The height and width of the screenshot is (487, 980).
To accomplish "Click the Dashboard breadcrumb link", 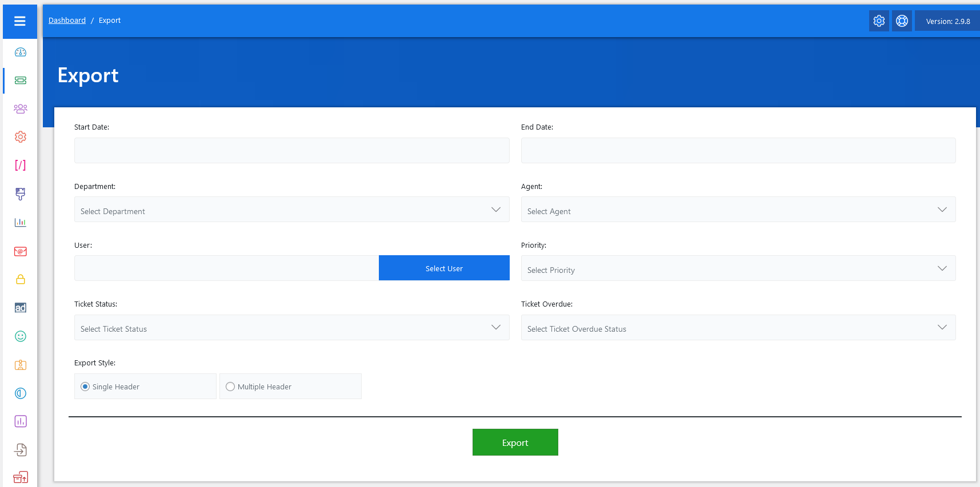I will [x=67, y=21].
